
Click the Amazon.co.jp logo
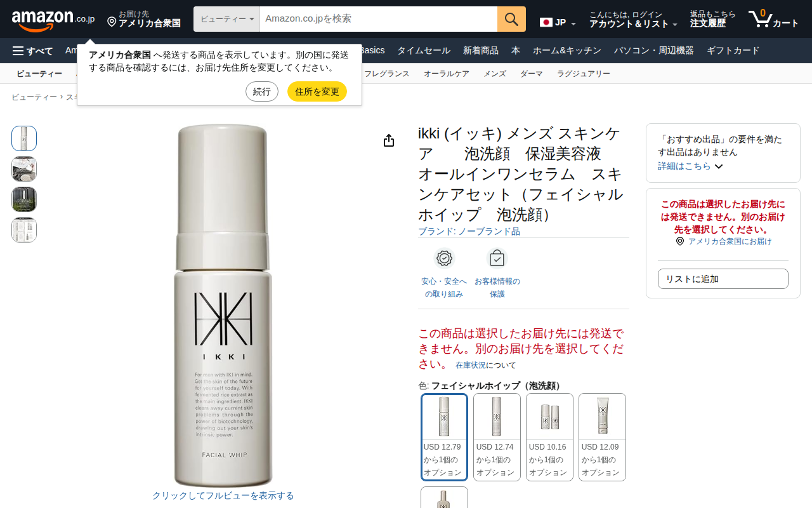(x=53, y=20)
